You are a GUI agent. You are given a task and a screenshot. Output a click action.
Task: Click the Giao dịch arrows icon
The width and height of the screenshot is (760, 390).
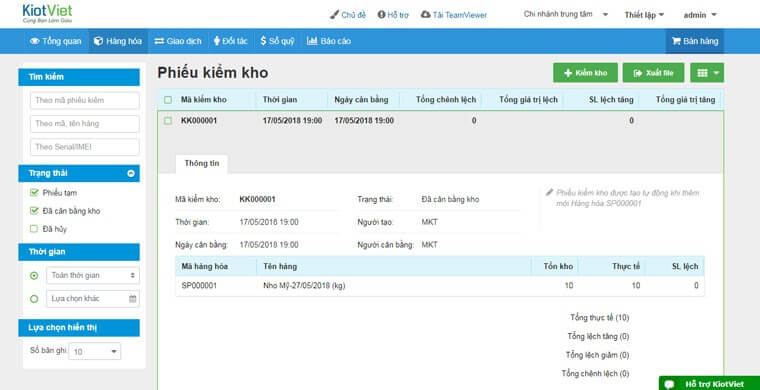(159, 41)
